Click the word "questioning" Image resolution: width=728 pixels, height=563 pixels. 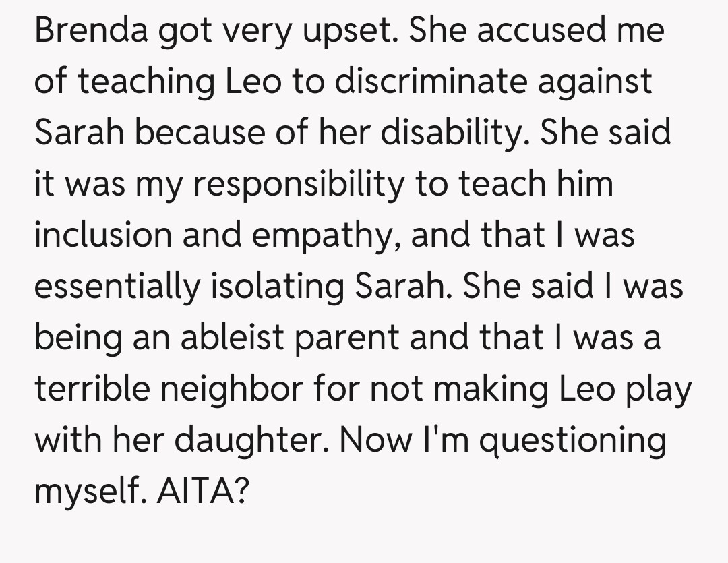(x=575, y=440)
